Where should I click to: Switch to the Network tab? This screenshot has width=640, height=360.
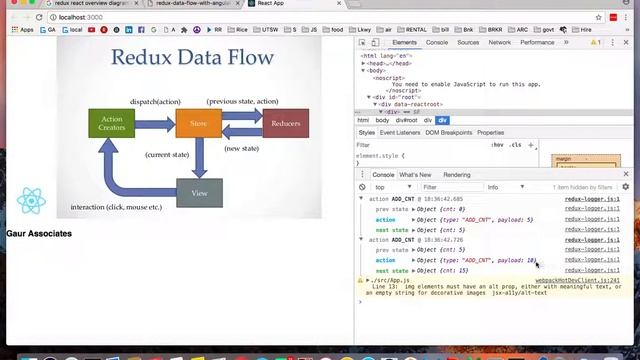tap(500, 42)
